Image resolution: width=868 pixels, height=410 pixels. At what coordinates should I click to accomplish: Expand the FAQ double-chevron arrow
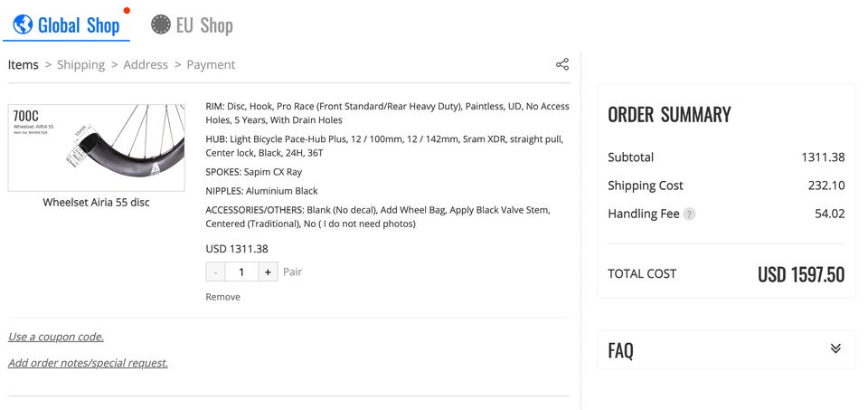point(835,348)
